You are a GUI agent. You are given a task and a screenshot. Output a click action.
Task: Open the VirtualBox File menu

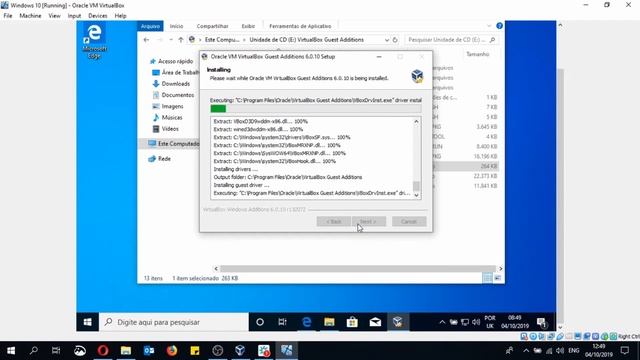click(8, 16)
